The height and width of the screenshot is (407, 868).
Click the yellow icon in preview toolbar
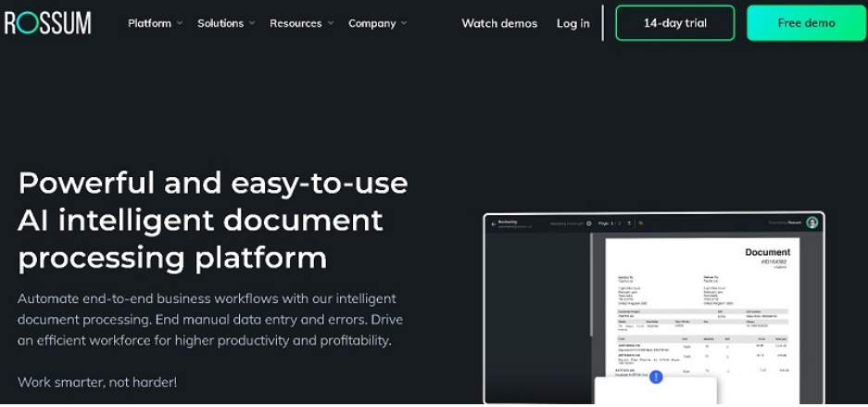tap(641, 223)
